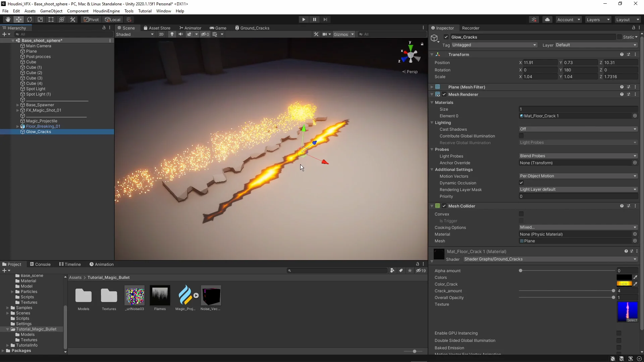Open the HoudiniEngine menu
Screen dimensions: 644x362
click(106, 11)
